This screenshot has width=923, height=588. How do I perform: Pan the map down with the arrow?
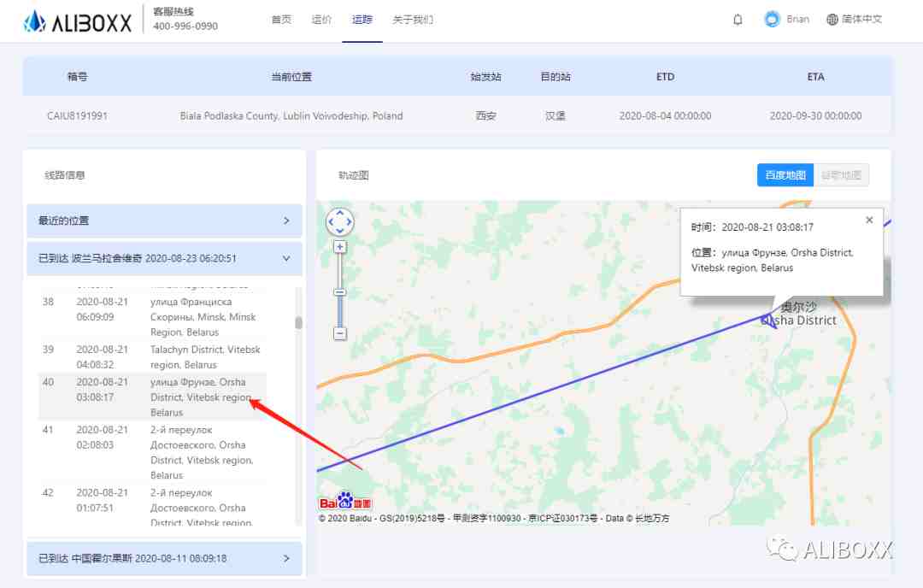point(339,231)
